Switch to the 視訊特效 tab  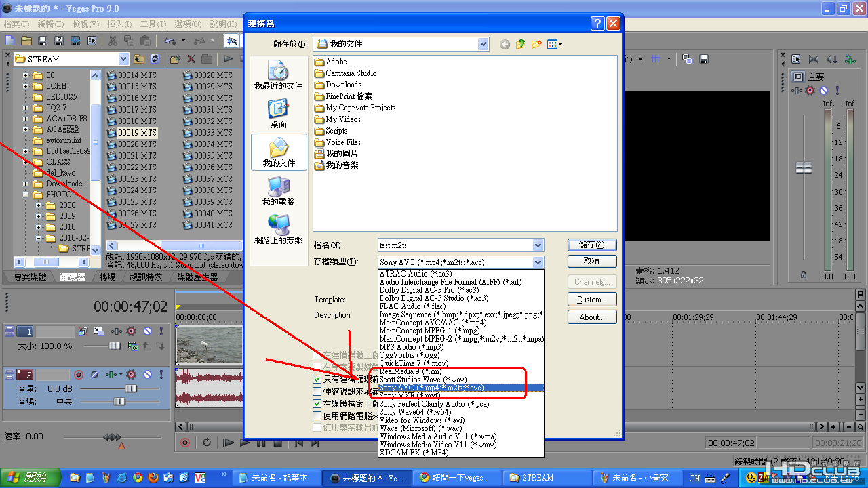coord(146,277)
